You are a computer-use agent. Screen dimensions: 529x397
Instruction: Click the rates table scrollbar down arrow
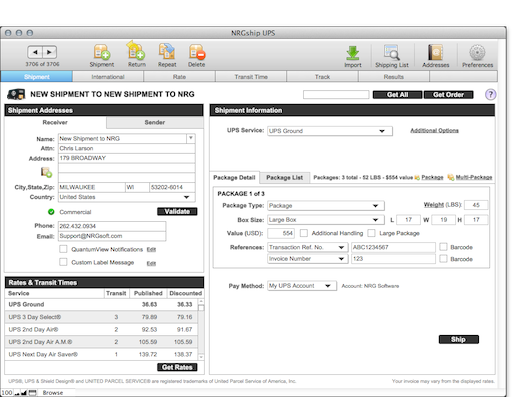pyautogui.click(x=201, y=357)
